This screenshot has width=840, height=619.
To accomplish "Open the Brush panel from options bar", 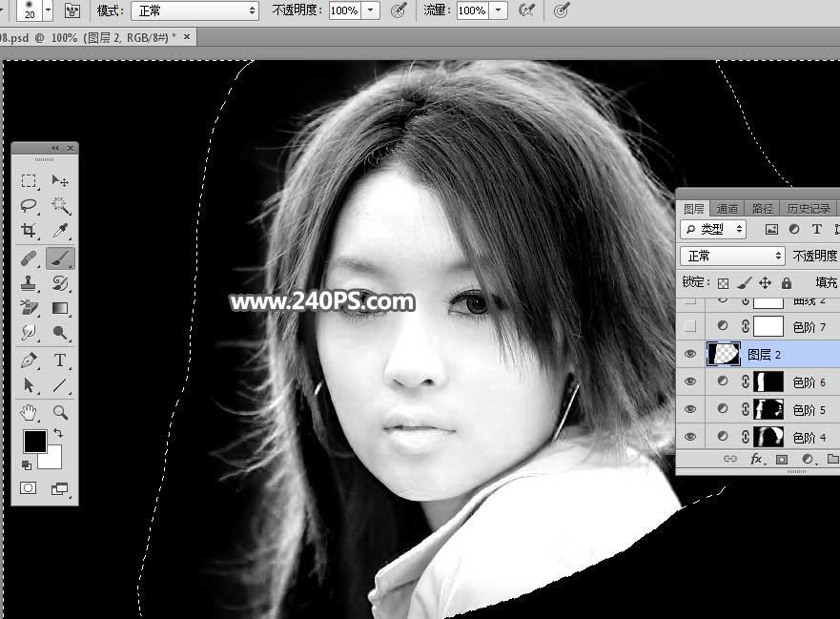I will coord(72,10).
